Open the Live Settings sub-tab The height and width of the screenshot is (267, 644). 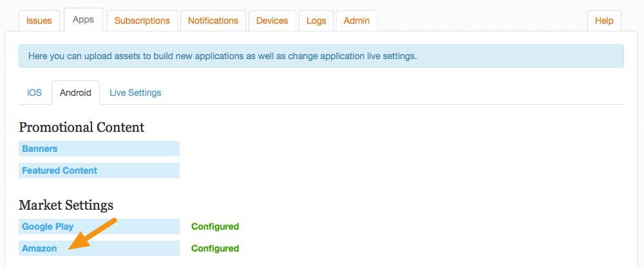click(x=135, y=93)
